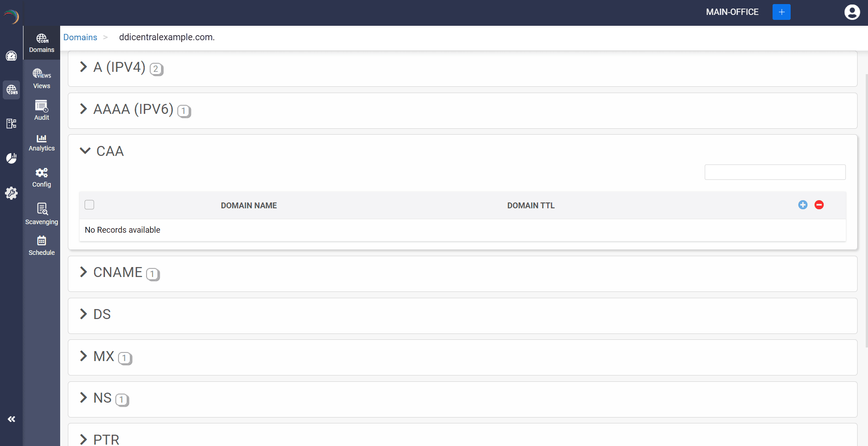Click the CAA search input field
The height and width of the screenshot is (446, 868).
(x=775, y=172)
